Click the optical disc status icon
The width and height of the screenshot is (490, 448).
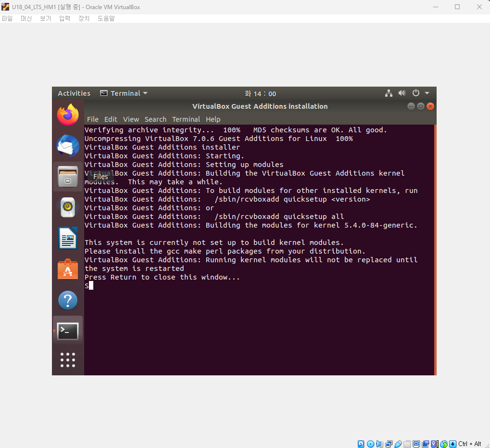pos(370,444)
